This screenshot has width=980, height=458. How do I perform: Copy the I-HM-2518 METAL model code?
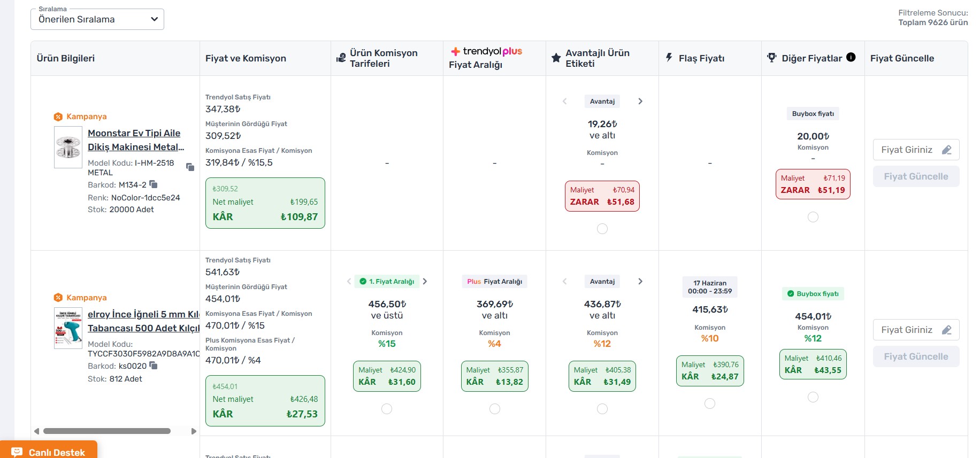[190, 167]
